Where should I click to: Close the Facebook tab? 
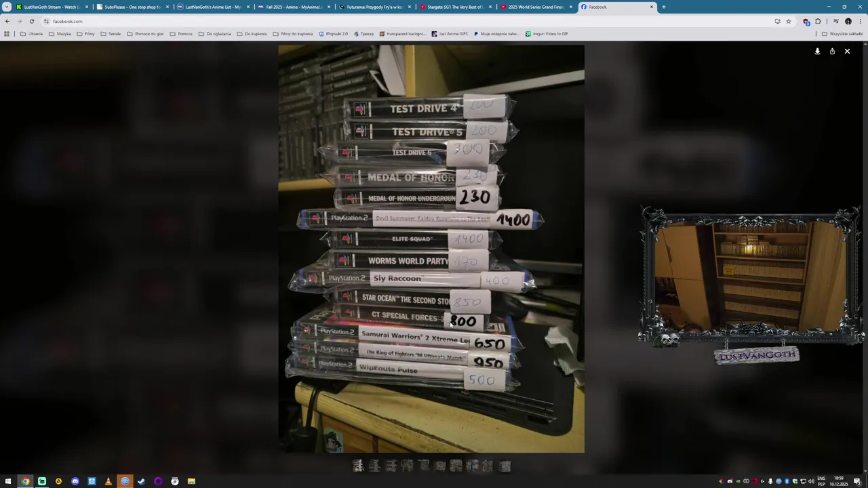tap(652, 7)
